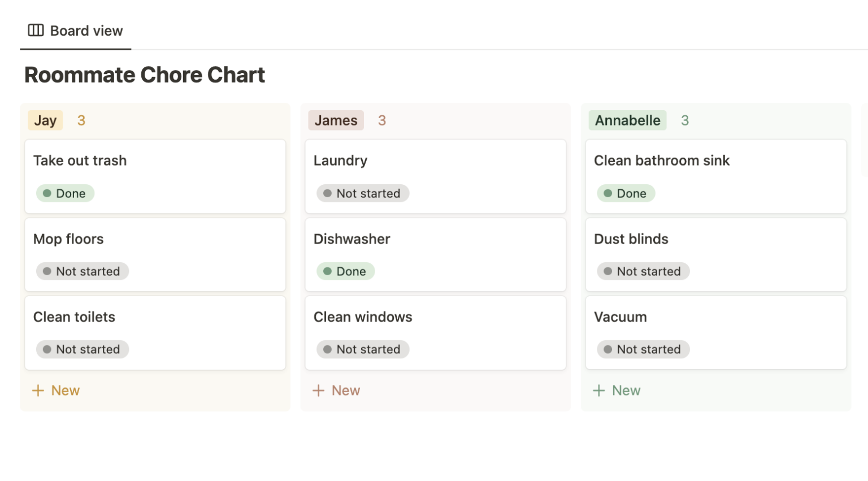Click the green dot on Dishwasher's Done tag
868x481 pixels.
327,271
